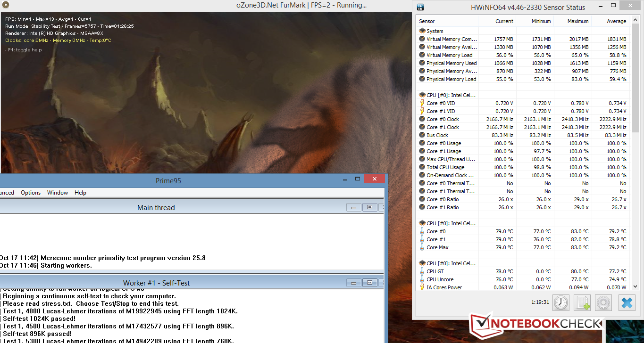Viewport: 644px width, 343px height.
Task: Click the gauge icon beside On-Demand Clock
Action: pos(422,175)
